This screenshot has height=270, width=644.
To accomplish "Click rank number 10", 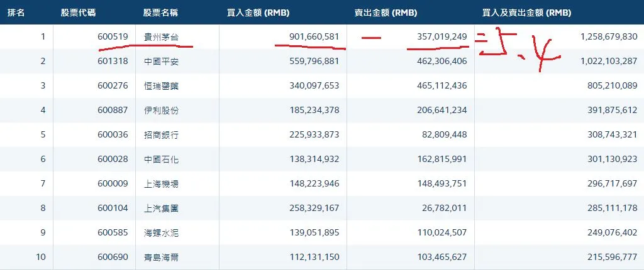I will tap(41, 257).
